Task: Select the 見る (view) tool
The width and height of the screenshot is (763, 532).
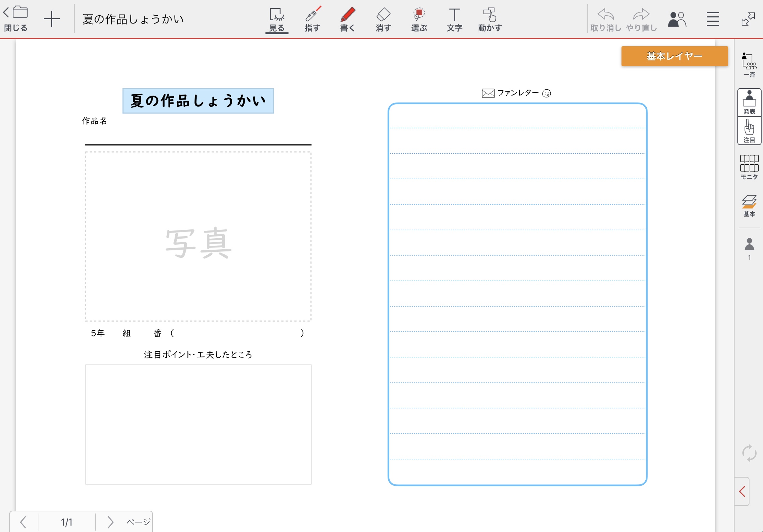Action: coord(277,20)
